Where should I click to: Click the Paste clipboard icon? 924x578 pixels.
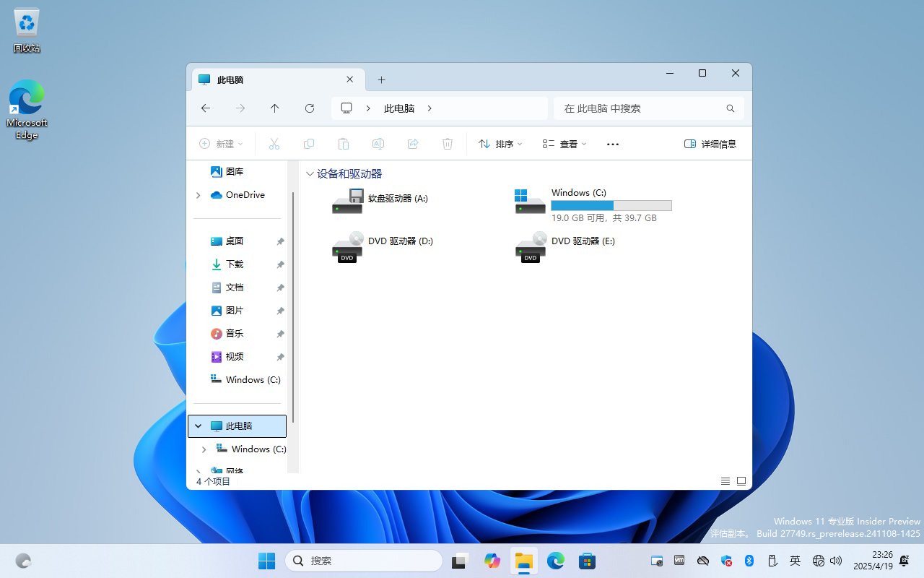344,144
